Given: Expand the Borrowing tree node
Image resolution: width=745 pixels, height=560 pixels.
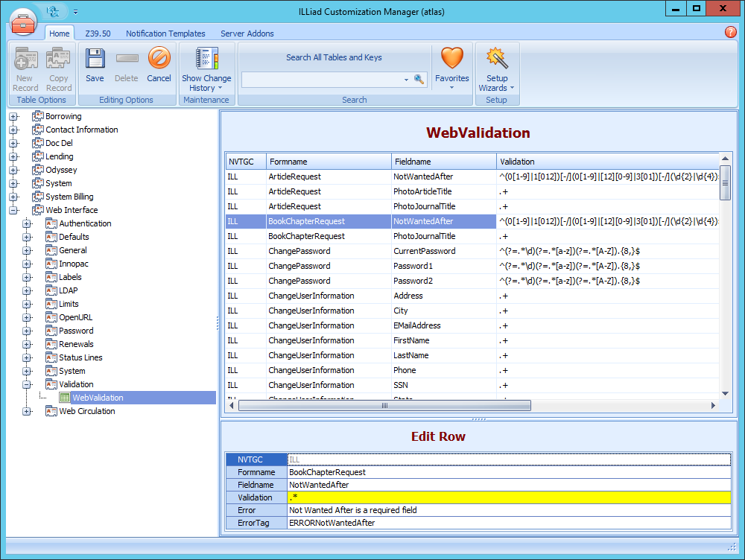Looking at the screenshot, I should (13, 116).
